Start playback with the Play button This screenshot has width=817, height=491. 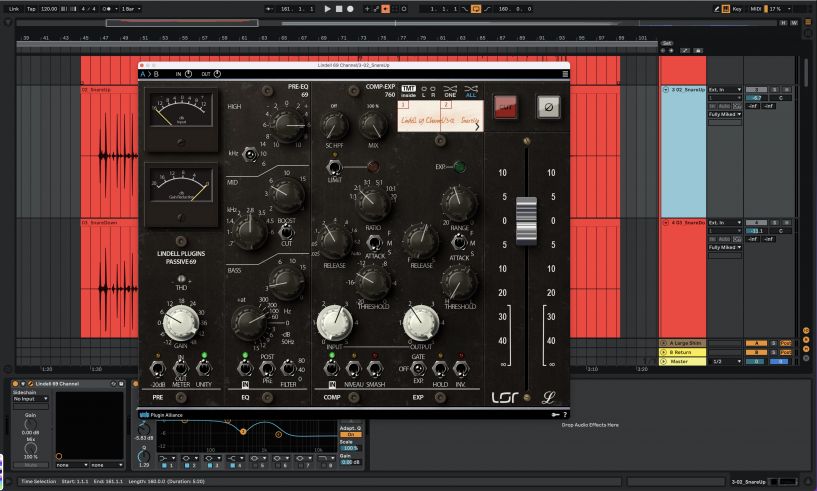click(327, 9)
